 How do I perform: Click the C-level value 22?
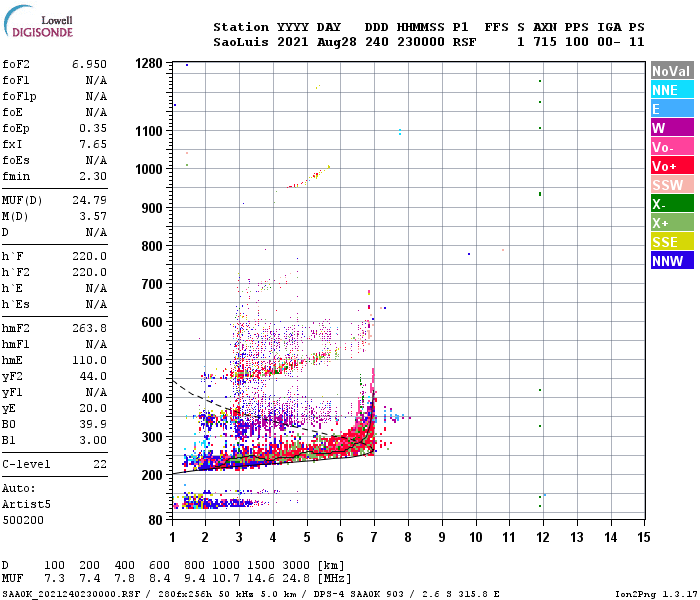[x=100, y=464]
